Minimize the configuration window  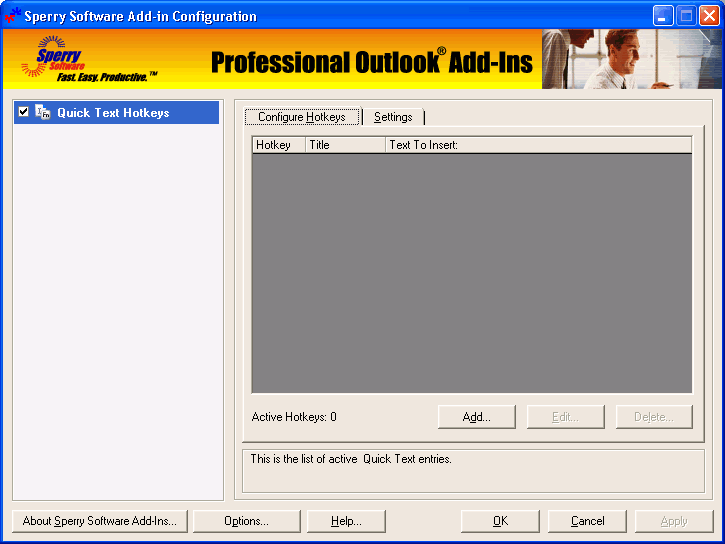pos(663,16)
